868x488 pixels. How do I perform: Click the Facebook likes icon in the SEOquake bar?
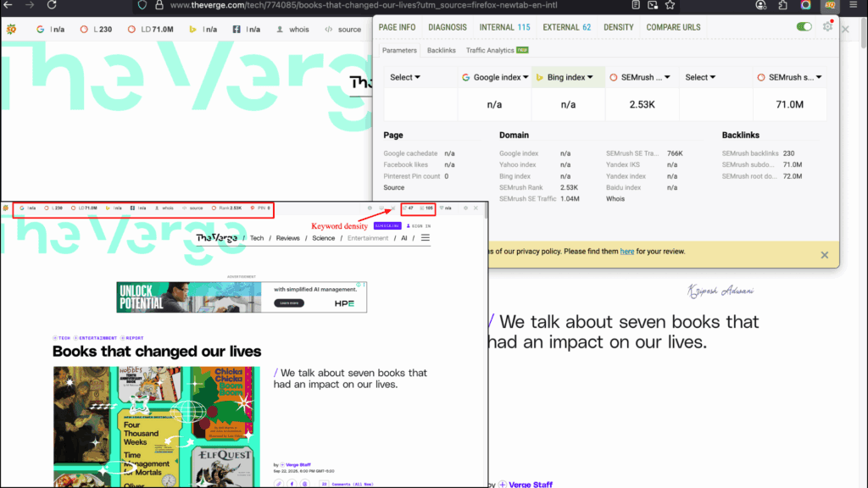point(237,28)
